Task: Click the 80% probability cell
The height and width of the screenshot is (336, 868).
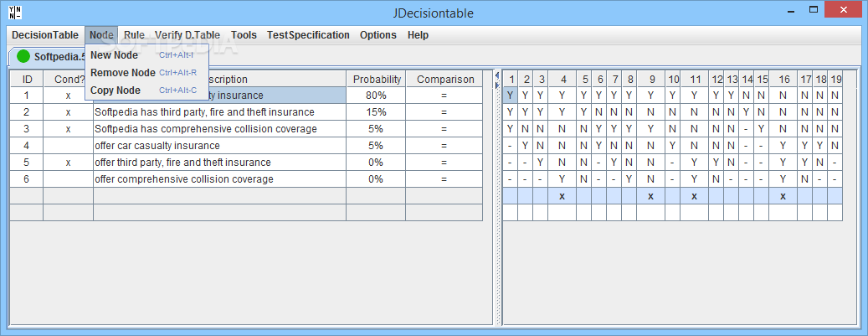Action: pos(377,96)
